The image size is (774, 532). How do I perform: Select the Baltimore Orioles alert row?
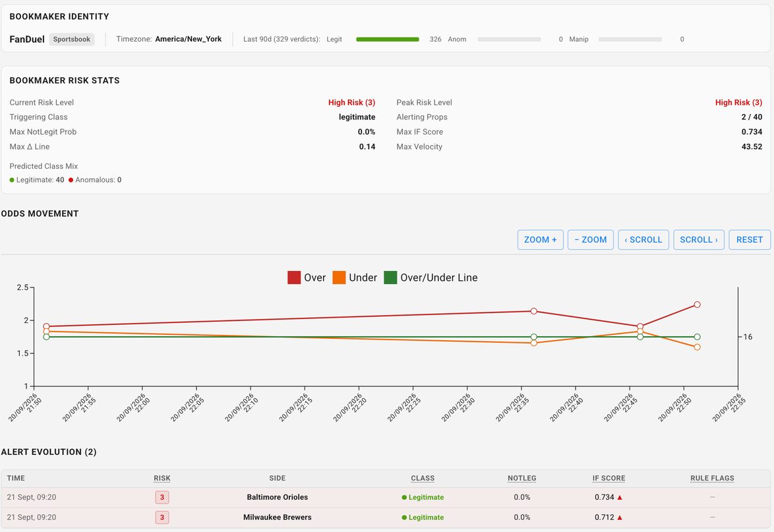[386, 498]
